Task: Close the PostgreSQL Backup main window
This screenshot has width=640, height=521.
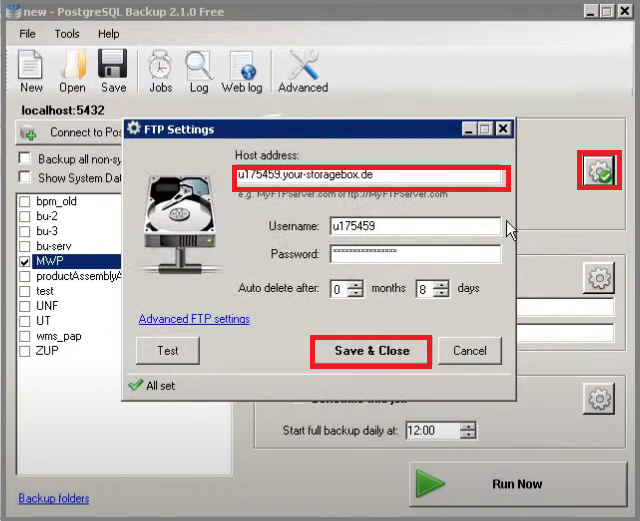Action: click(x=625, y=11)
